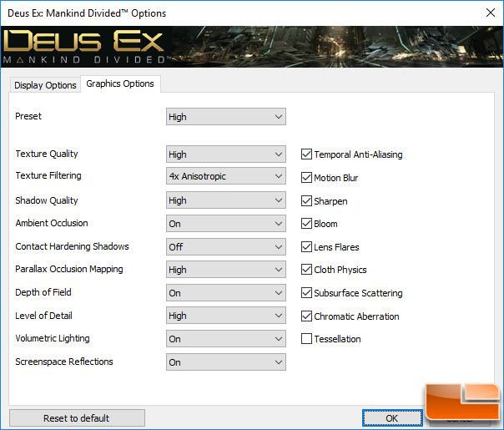Viewport: 504px width, 430px height.
Task: Open the Ambient Occlusion dropdown
Action: coord(225,224)
